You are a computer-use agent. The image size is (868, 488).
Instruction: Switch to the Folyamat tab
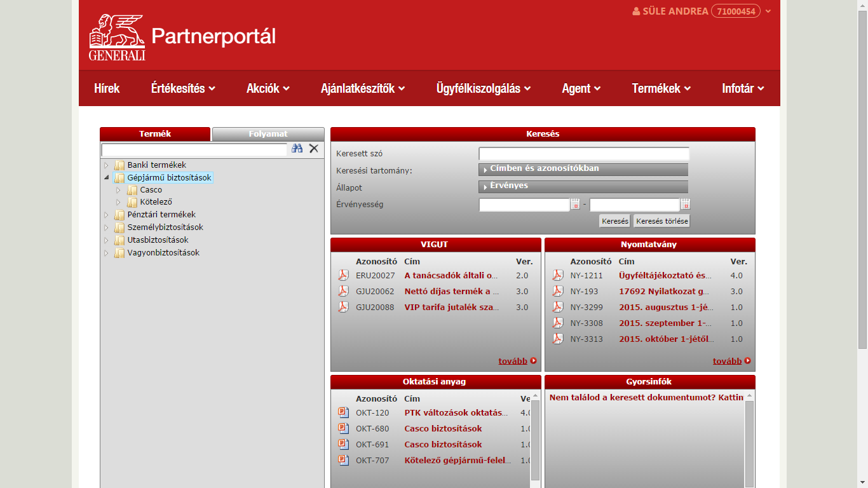[268, 134]
